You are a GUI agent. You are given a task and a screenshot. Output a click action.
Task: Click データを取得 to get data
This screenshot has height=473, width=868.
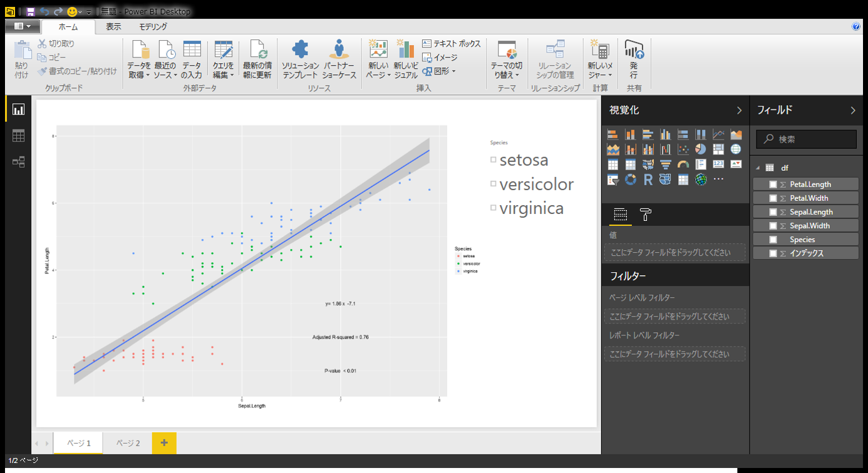[138, 59]
